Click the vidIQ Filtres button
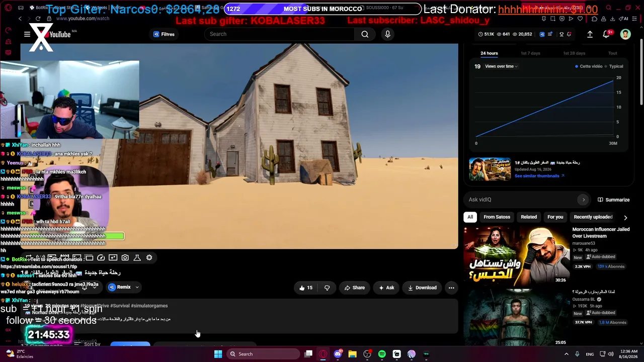The width and height of the screenshot is (644, 362). [164, 34]
